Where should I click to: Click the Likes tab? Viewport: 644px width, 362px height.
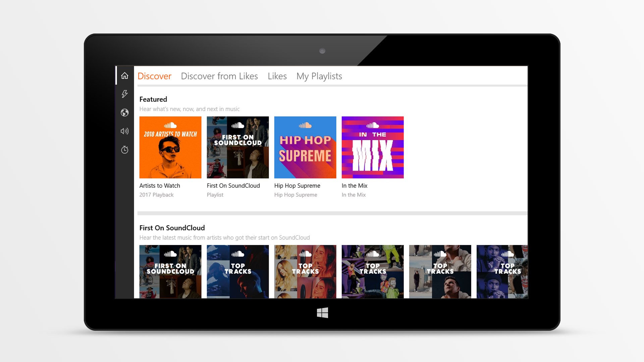(277, 76)
